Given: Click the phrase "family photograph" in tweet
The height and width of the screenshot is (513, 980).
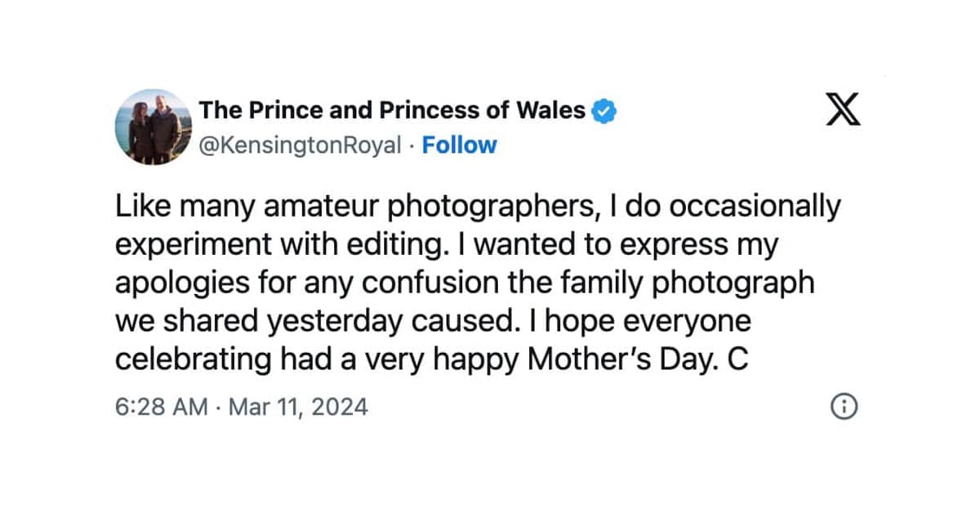Looking at the screenshot, I should pyautogui.click(x=692, y=283).
